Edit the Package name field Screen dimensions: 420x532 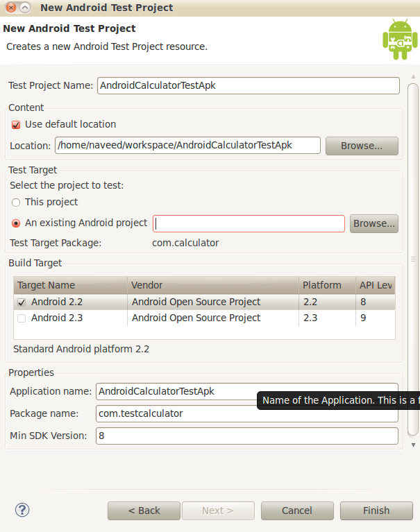pos(247,414)
